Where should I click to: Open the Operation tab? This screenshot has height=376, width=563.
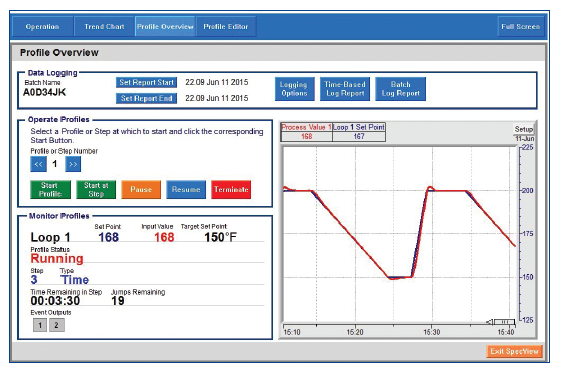coord(42,27)
